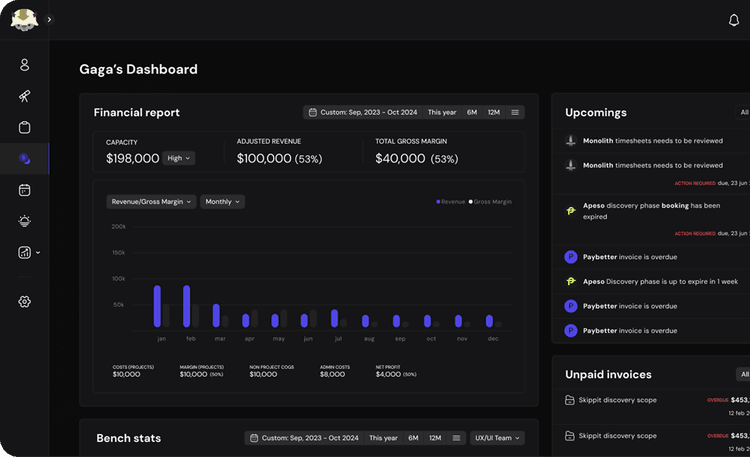Select the telescope icon in sidebar

click(25, 96)
